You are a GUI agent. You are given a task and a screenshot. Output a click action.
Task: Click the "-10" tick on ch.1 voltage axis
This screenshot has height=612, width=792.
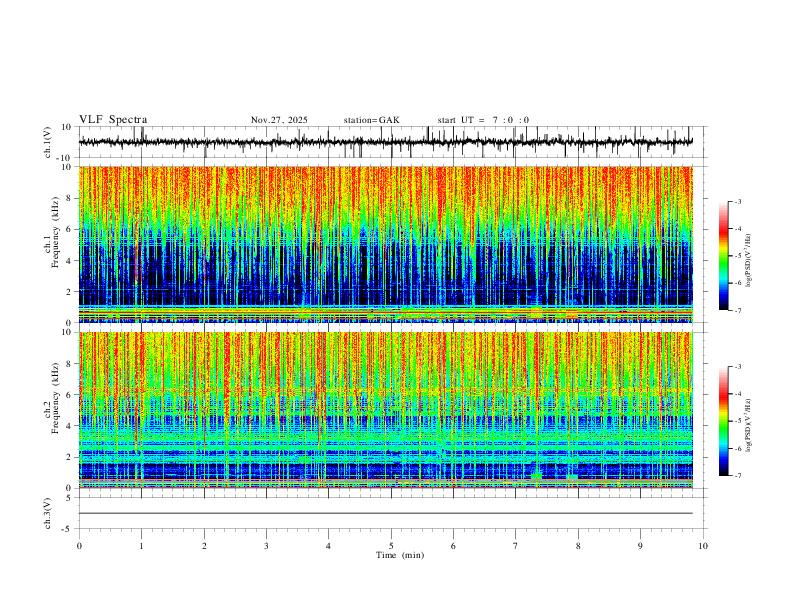(65, 158)
